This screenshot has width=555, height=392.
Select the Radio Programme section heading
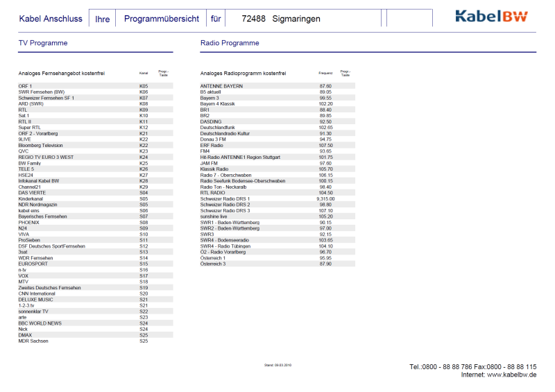[x=230, y=43]
